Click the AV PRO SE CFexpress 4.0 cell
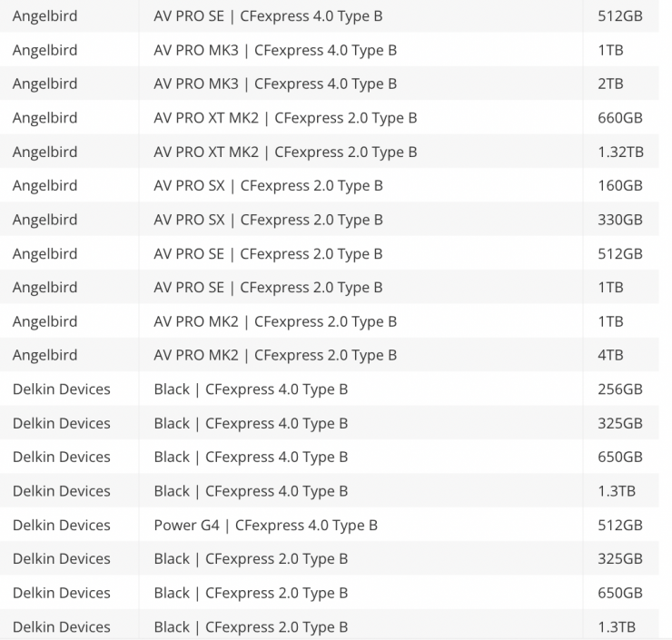Viewport: 672px width, 640px height. click(268, 16)
